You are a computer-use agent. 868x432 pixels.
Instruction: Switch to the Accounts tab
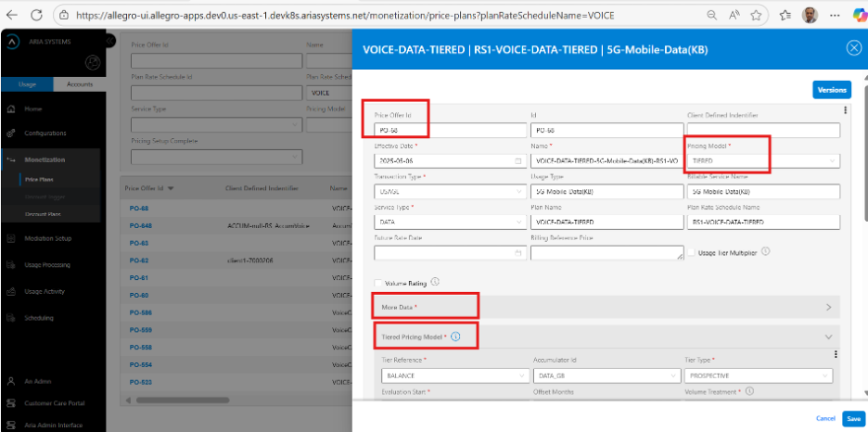[x=80, y=84]
